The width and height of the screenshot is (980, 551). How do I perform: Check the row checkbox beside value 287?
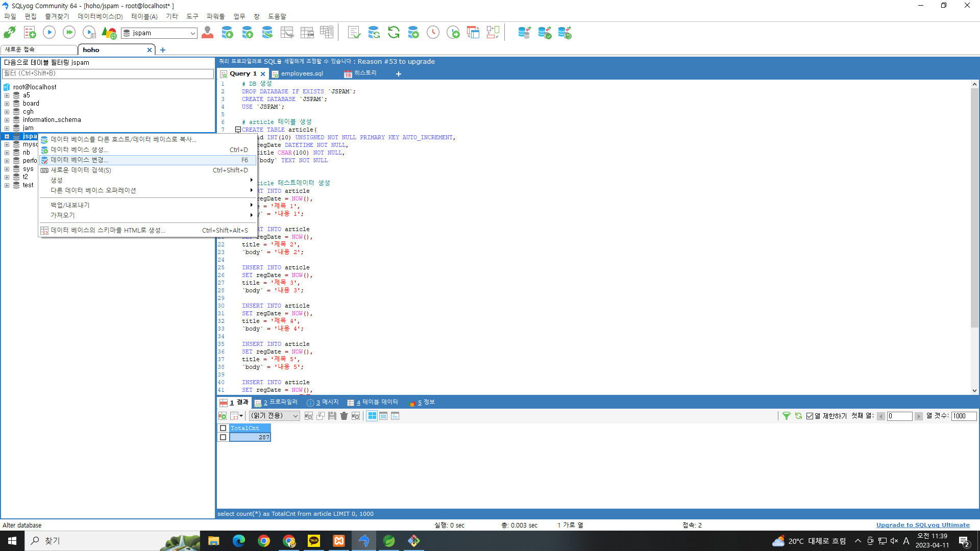point(223,437)
